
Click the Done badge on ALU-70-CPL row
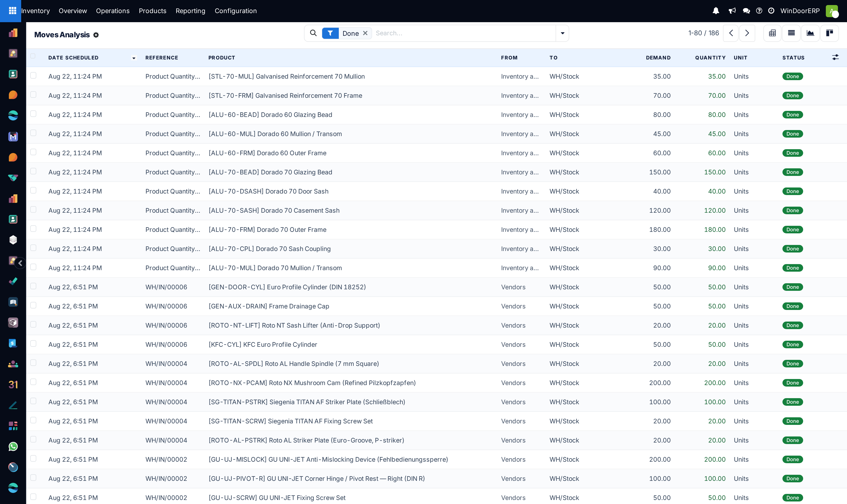tap(793, 249)
